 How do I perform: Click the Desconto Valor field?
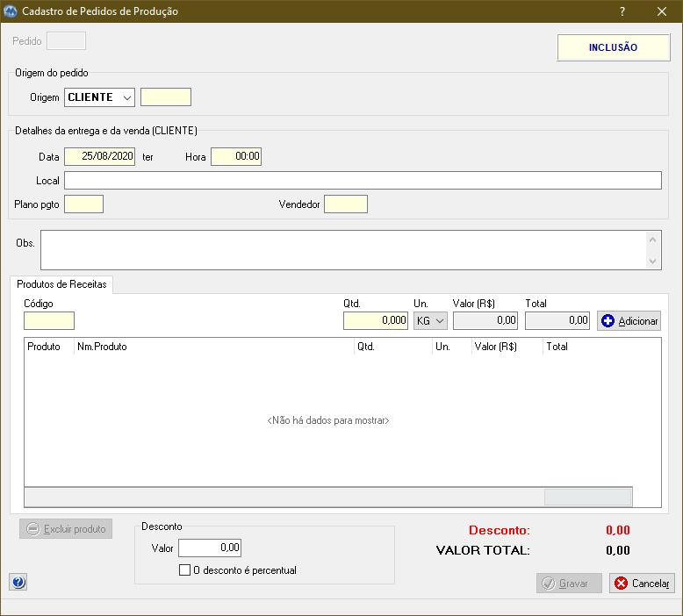210,548
